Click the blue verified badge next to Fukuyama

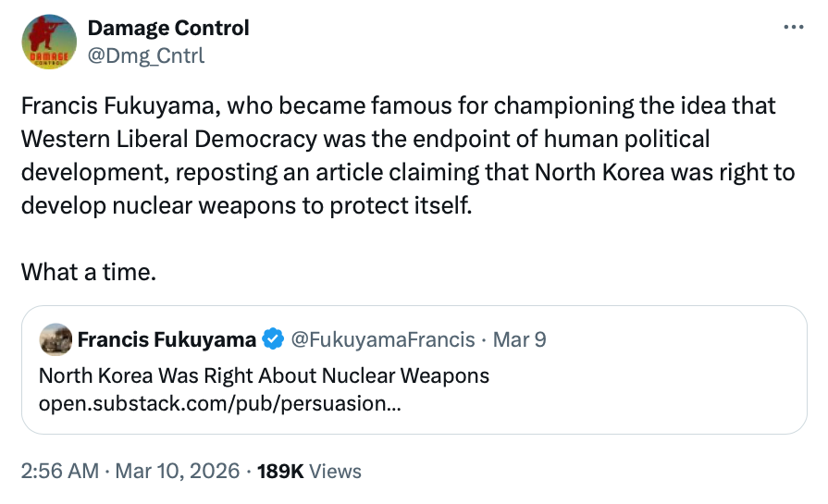[x=273, y=339]
